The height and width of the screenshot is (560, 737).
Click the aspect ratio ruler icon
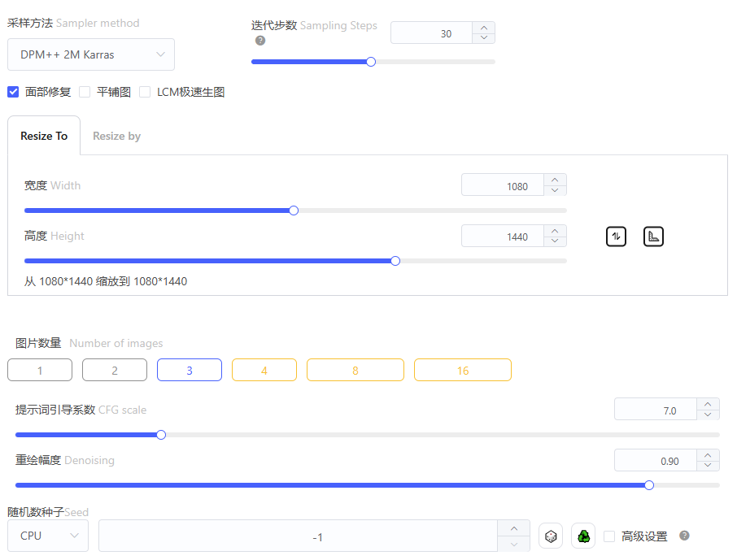(x=653, y=237)
